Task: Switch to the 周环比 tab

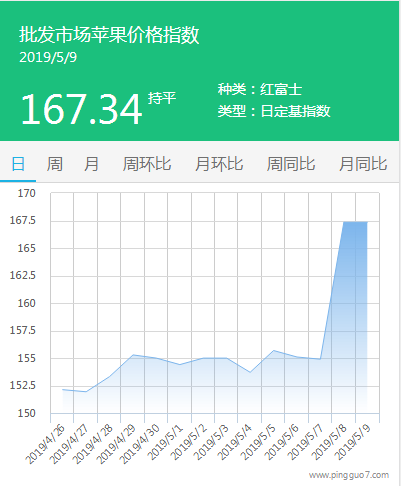Action: pos(147,164)
